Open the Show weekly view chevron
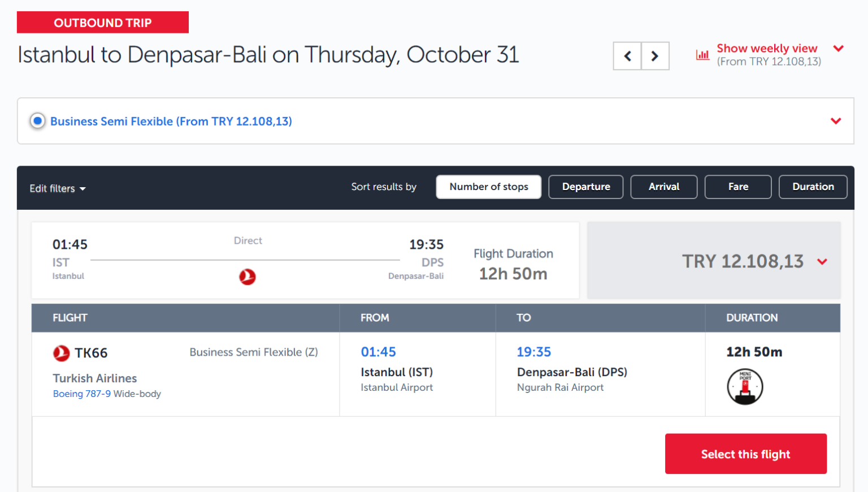Screen dimensions: 868x492 (x=839, y=49)
